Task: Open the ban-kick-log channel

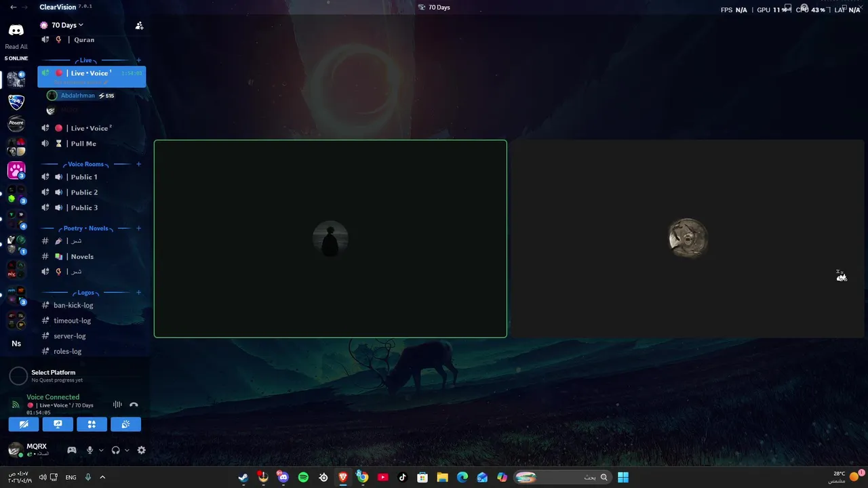Action: 92,306
